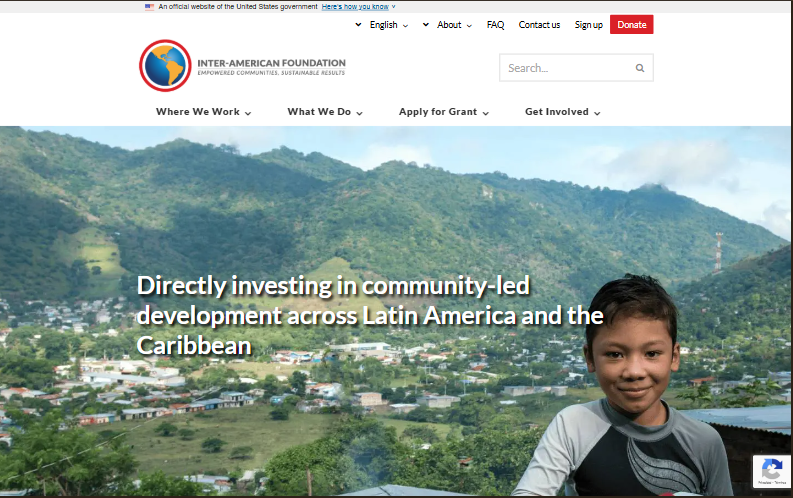Click the chevron left of English
Screen dimensions: 793x498
coord(358,24)
